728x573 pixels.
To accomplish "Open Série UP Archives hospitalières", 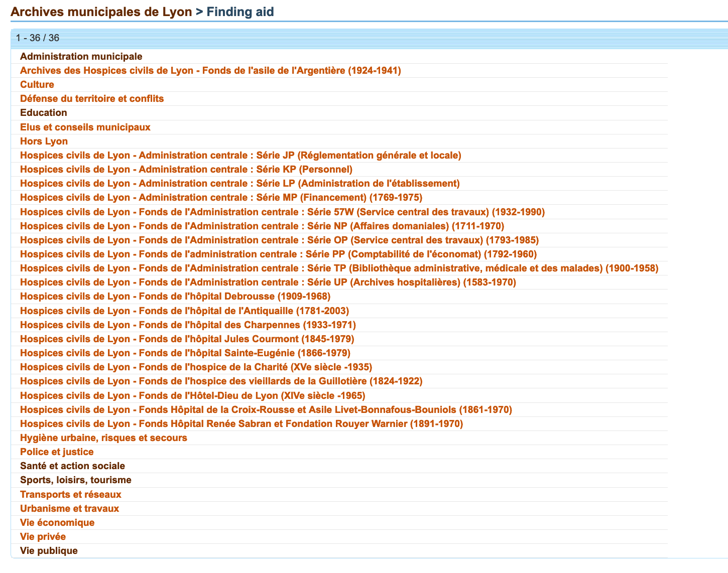I will pyautogui.click(x=268, y=282).
